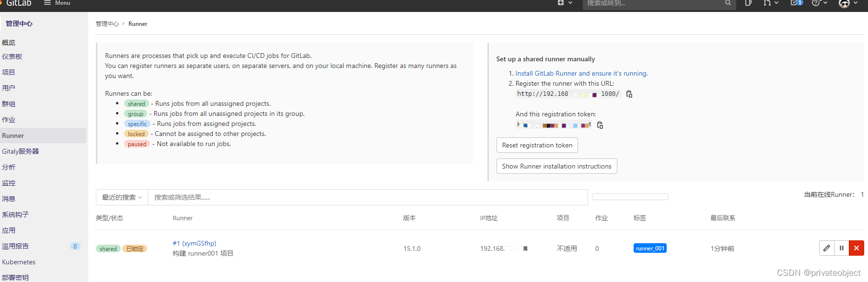Click version 15.1.0 cell
Screen dimensions: 868x282
point(412,248)
